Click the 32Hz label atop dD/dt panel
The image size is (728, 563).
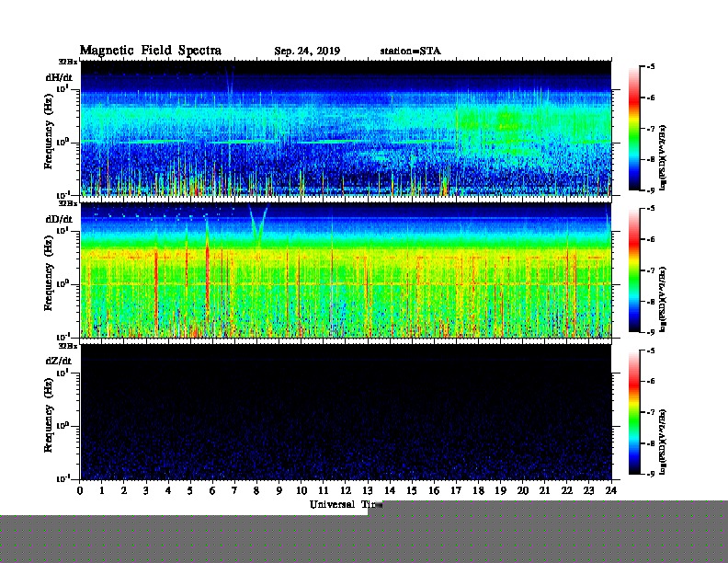[68, 203]
